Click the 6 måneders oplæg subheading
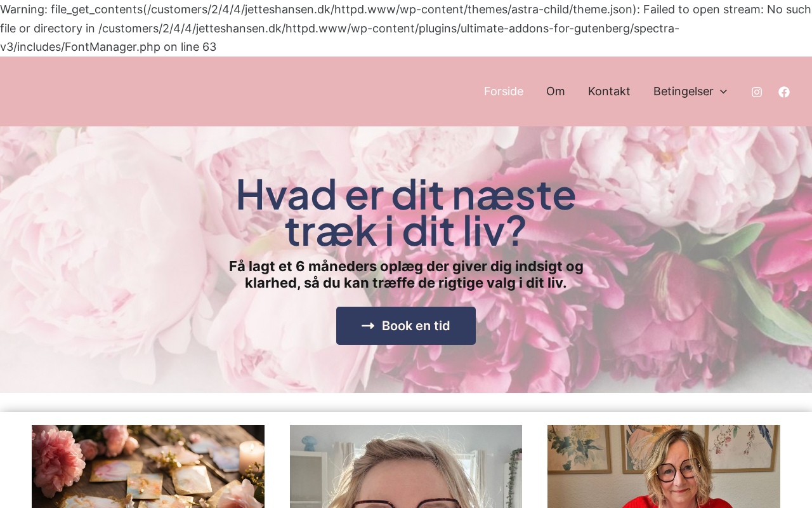Screen dimensions: 812x508 (x=406, y=274)
